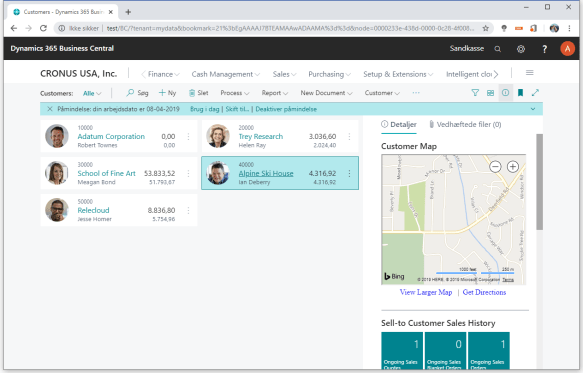583x373 pixels.
Task: Click the Brug i dag link
Action: (204, 109)
